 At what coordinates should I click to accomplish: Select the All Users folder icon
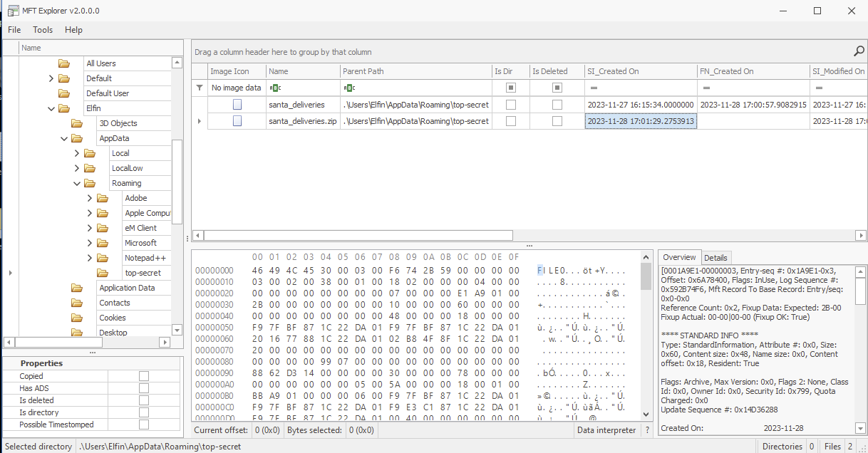[x=64, y=63]
